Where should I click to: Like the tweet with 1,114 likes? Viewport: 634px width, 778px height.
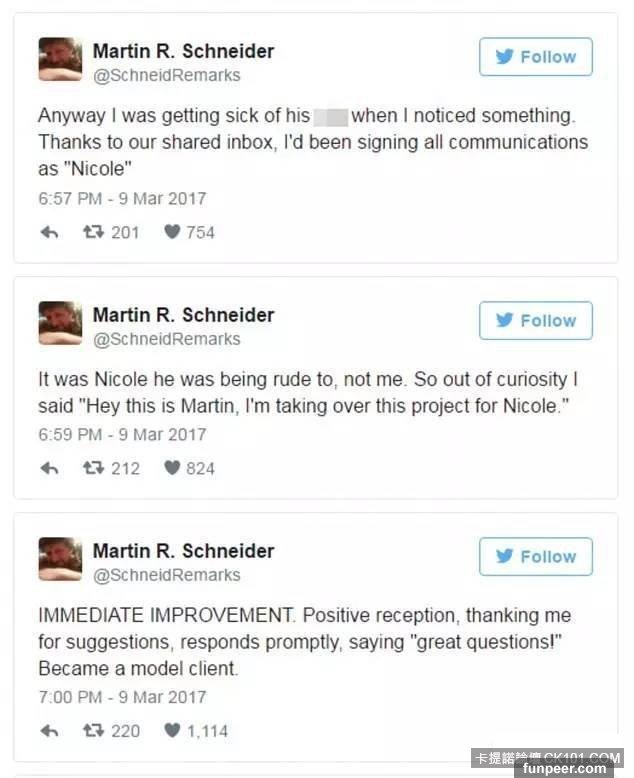pos(172,731)
